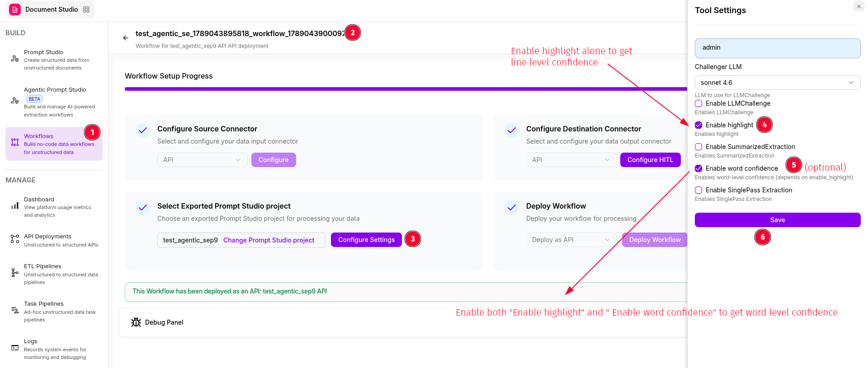868x368 pixels.
Task: Click the Debug Panel bug icon
Action: coord(136,322)
